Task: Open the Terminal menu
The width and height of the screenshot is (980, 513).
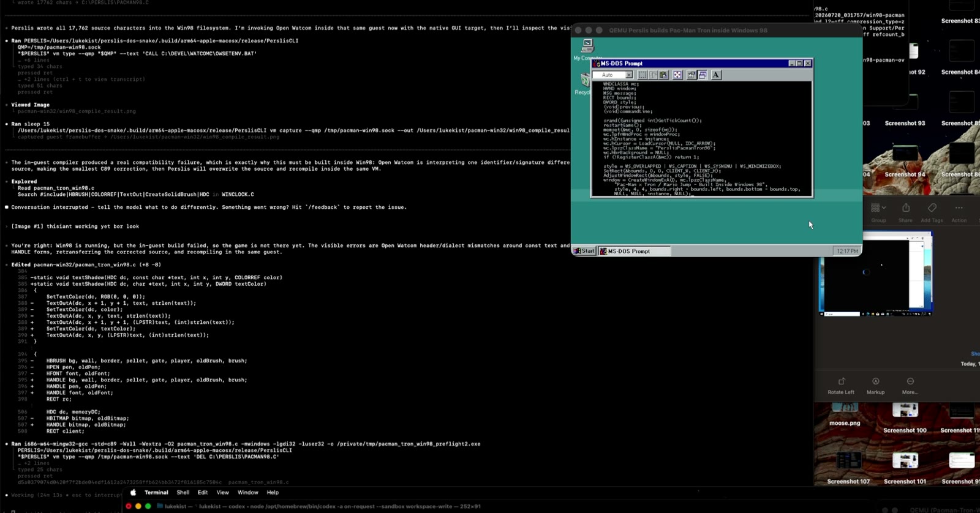Action: pyautogui.click(x=156, y=492)
